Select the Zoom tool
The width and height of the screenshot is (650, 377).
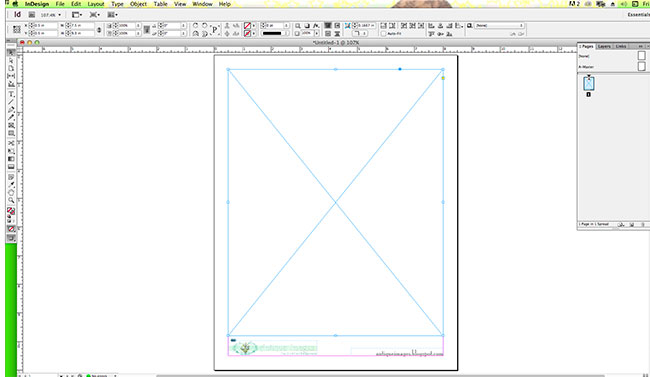[x=11, y=200]
